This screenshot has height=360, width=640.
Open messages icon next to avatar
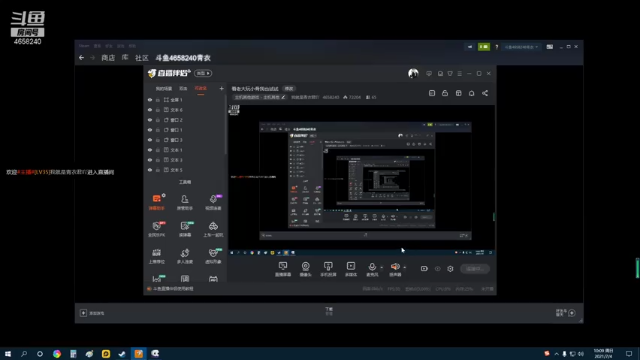pyautogui.click(x=429, y=73)
